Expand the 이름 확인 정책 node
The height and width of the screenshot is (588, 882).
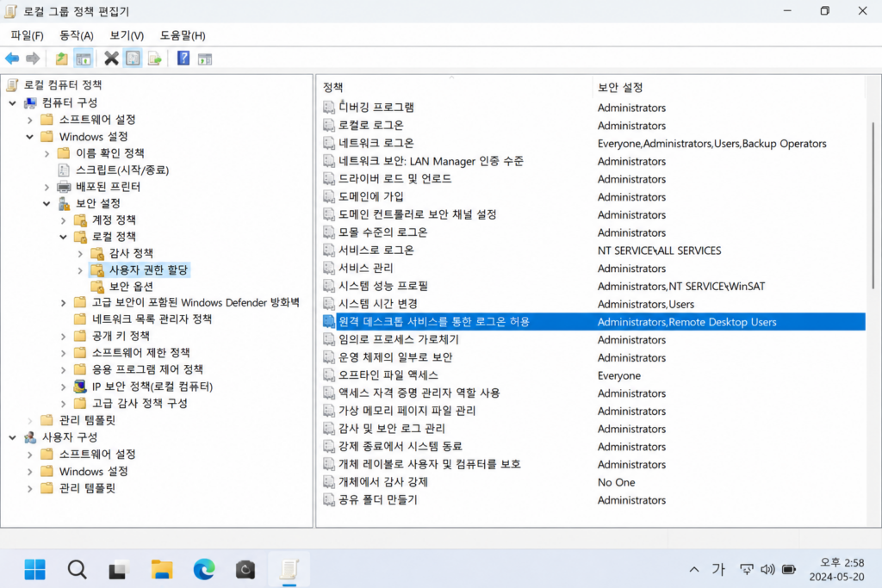pyautogui.click(x=47, y=153)
